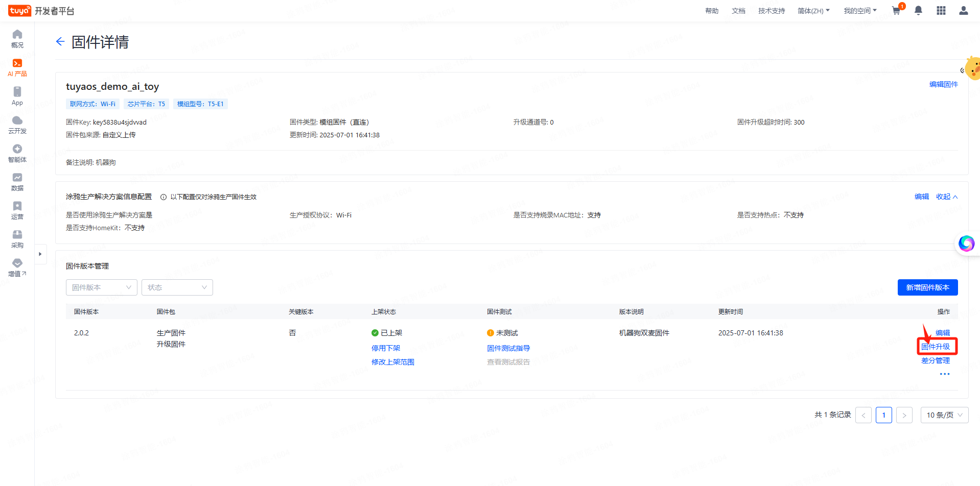Click version cell 2.0.2
Screen dimensions: 980x486
pos(81,333)
